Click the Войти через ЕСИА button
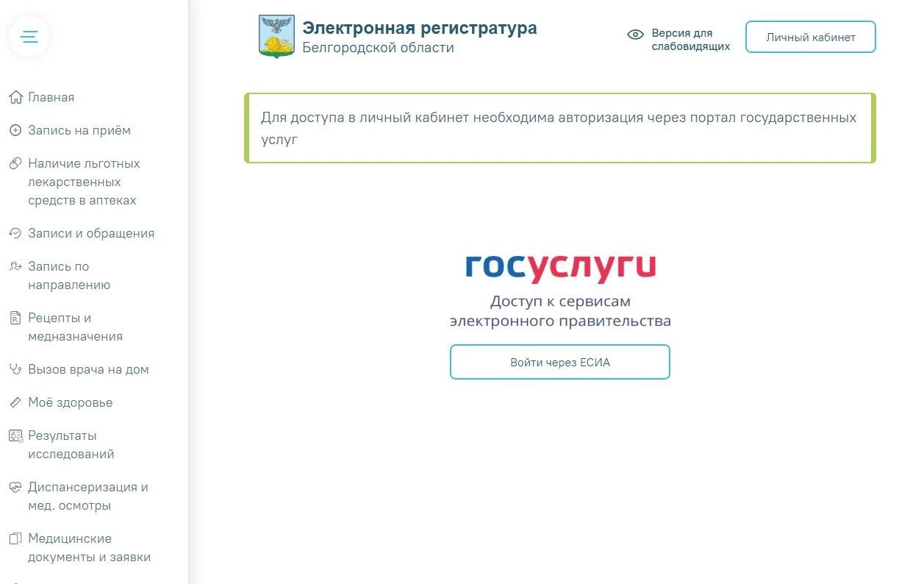The height and width of the screenshot is (584, 924). pos(559,362)
